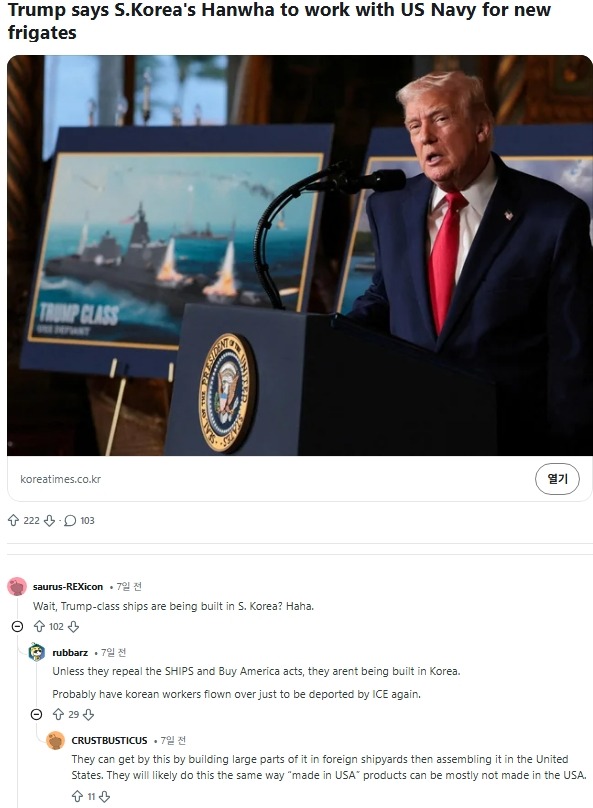The image size is (593, 808).
Task: Downvote rubbarz's reply
Action: tap(89, 715)
